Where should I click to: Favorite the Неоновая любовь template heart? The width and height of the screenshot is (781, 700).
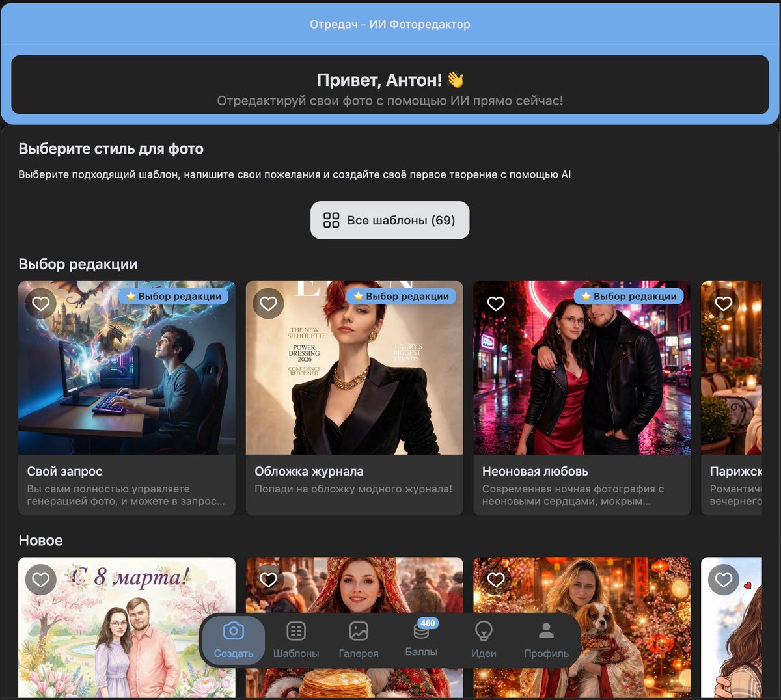[496, 303]
